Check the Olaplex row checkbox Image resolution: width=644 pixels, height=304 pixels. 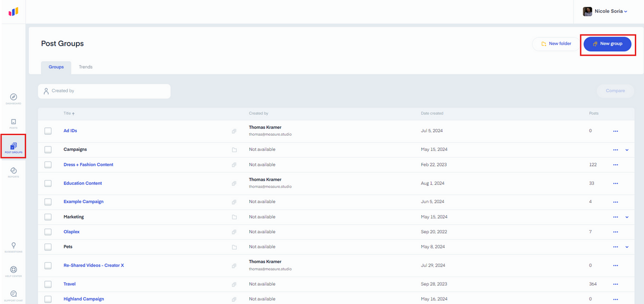(x=48, y=232)
